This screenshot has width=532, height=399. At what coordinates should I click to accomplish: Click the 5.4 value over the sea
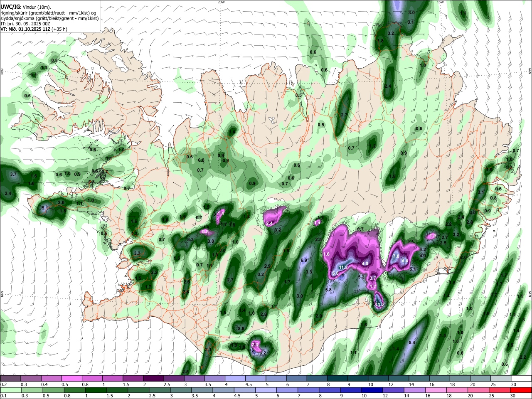[412, 342]
